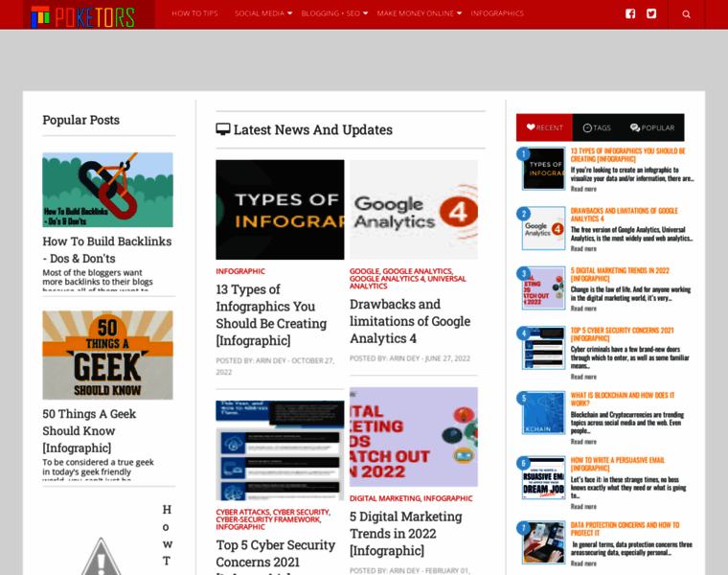Click the Infographic category above 13 Types post
The height and width of the screenshot is (575, 728).
click(x=240, y=271)
